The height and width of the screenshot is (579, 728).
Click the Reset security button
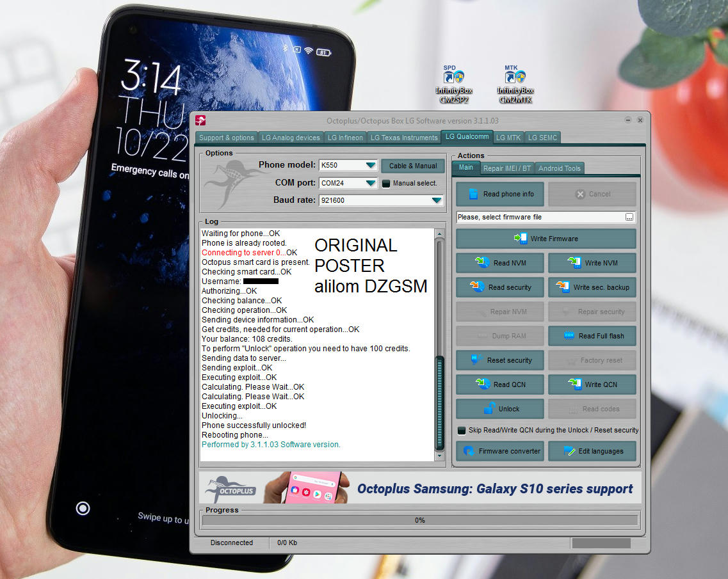[x=500, y=360]
